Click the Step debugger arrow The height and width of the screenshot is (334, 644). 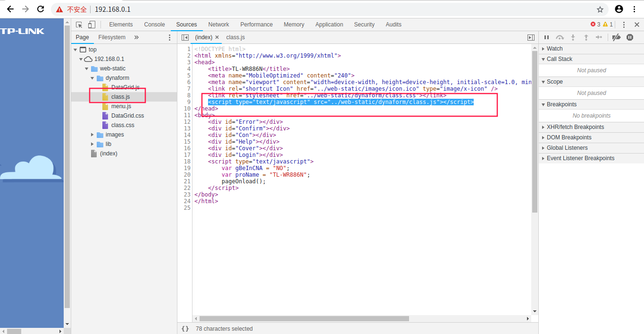click(x=599, y=37)
